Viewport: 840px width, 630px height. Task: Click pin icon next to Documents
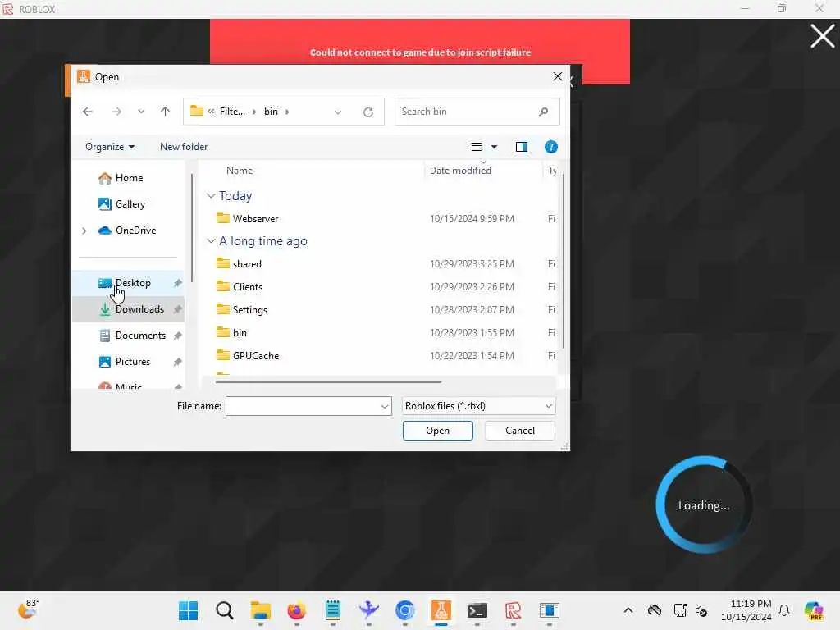(x=178, y=336)
